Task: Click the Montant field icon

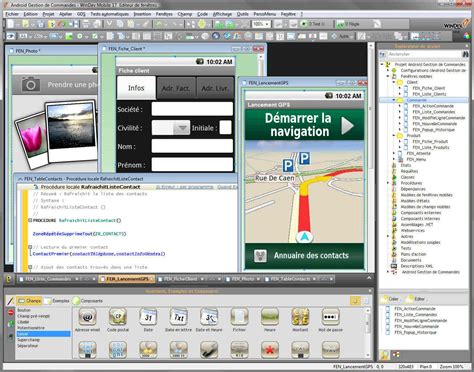Action: tap(300, 317)
